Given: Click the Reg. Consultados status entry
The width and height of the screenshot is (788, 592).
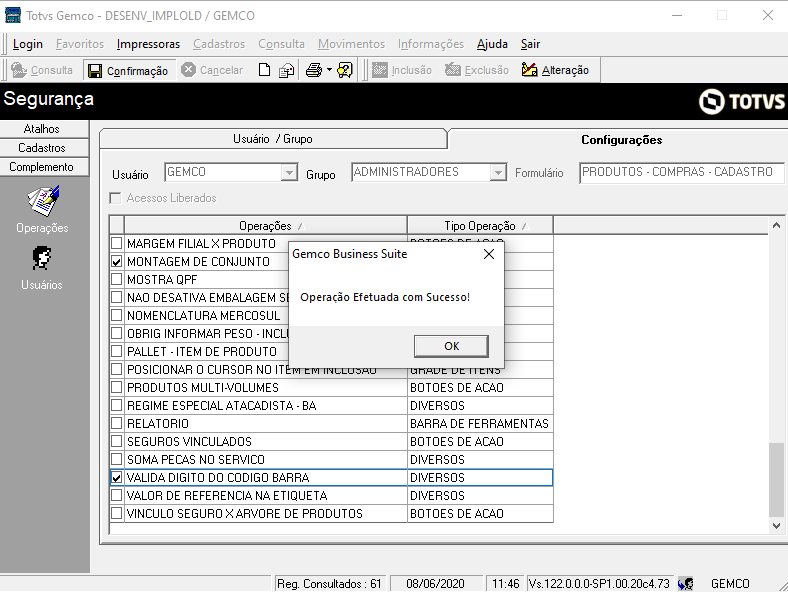Looking at the screenshot, I should (x=329, y=583).
